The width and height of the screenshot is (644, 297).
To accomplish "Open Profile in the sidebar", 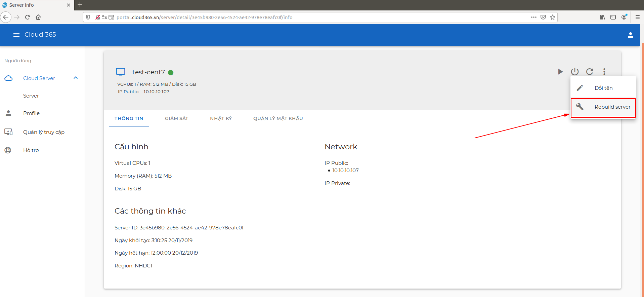I will click(31, 113).
